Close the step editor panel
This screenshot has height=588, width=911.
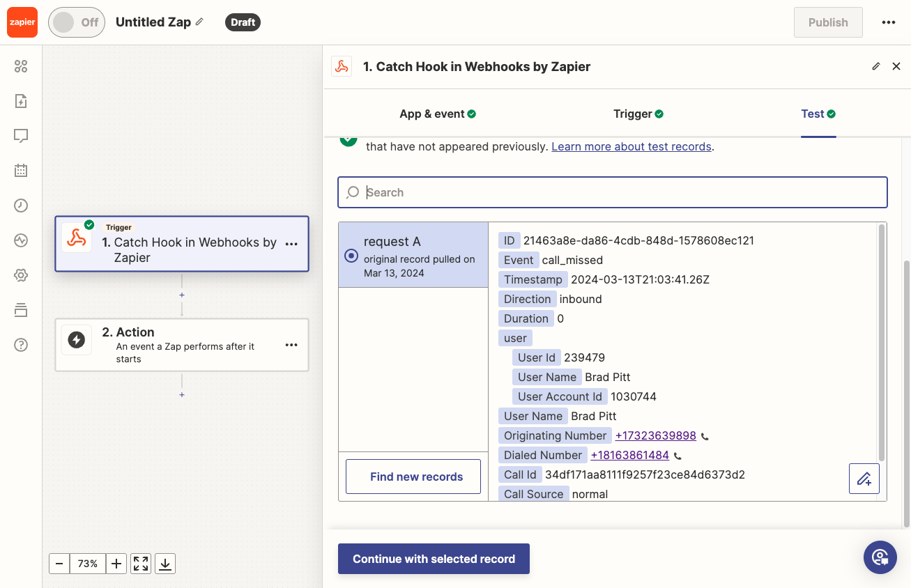pyautogui.click(x=896, y=66)
